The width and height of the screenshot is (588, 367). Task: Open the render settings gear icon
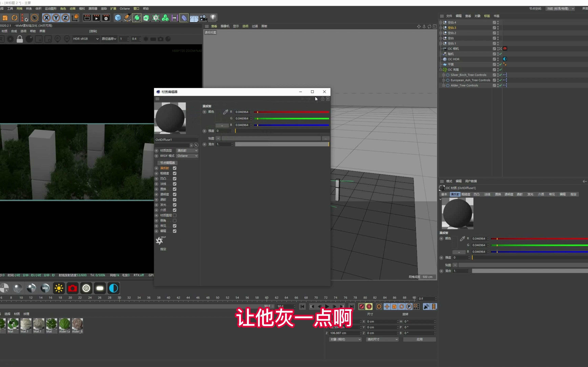click(106, 18)
